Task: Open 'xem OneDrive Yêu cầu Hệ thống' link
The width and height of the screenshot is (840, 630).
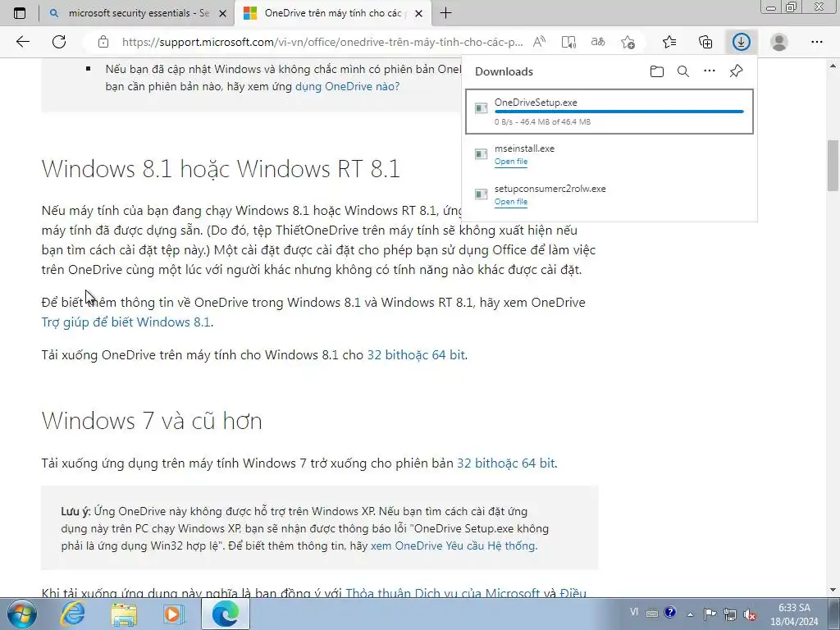Action: pyautogui.click(x=453, y=546)
